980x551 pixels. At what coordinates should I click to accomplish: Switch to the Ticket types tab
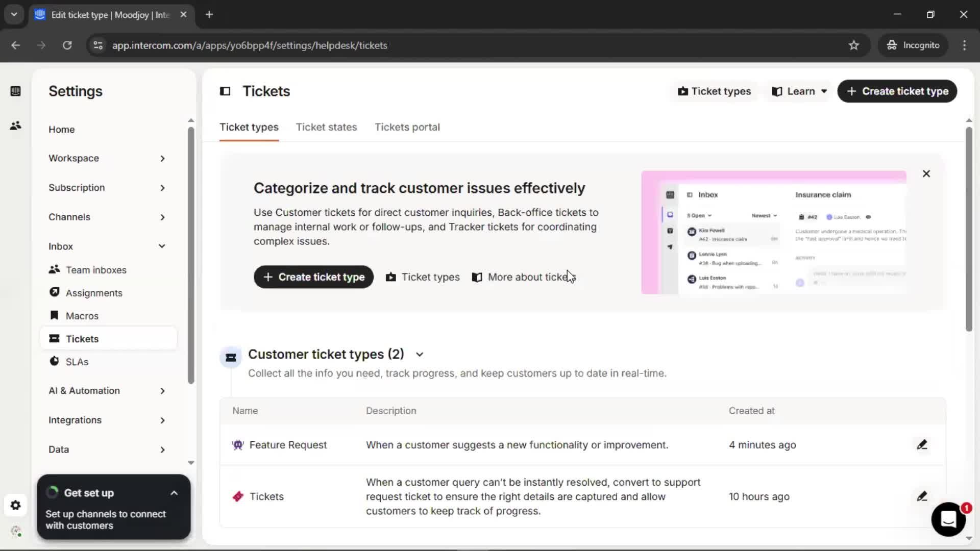[x=249, y=127]
